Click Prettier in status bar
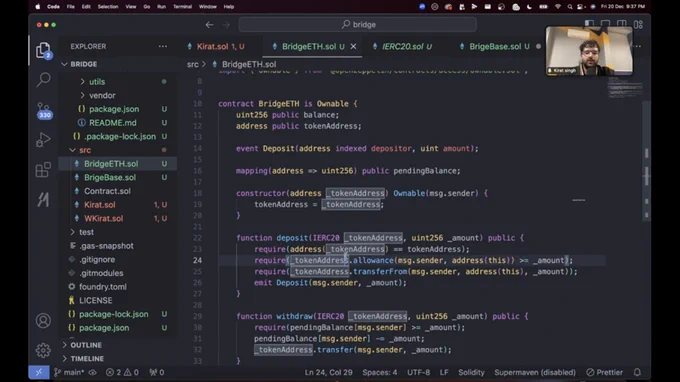This screenshot has width=680, height=382. (605, 372)
